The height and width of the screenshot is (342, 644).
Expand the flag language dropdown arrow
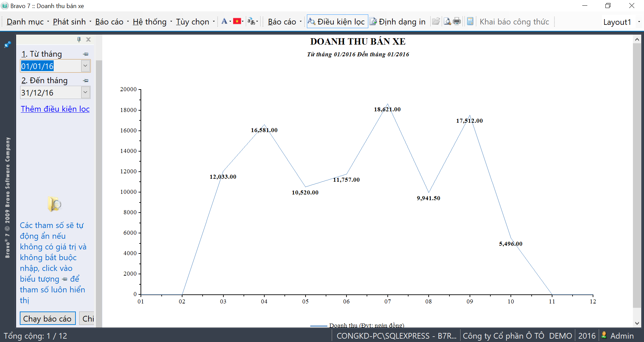243,22
